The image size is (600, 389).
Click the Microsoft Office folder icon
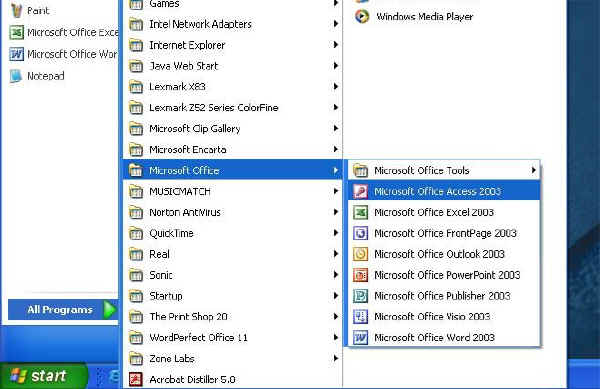coord(136,171)
